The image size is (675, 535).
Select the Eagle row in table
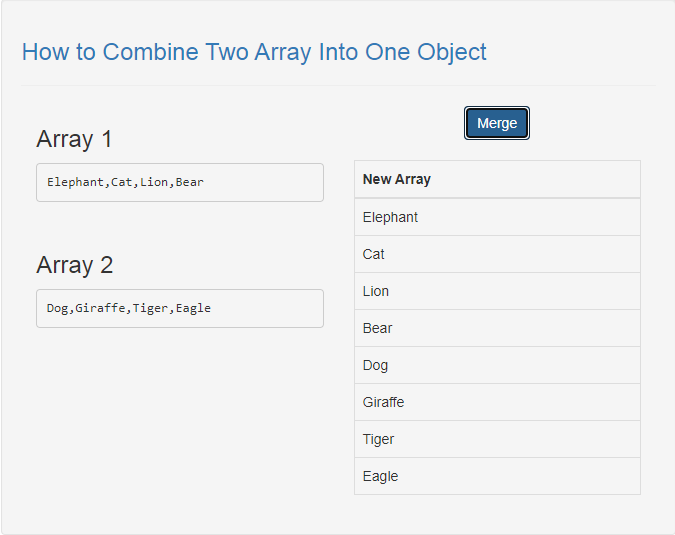(x=497, y=476)
